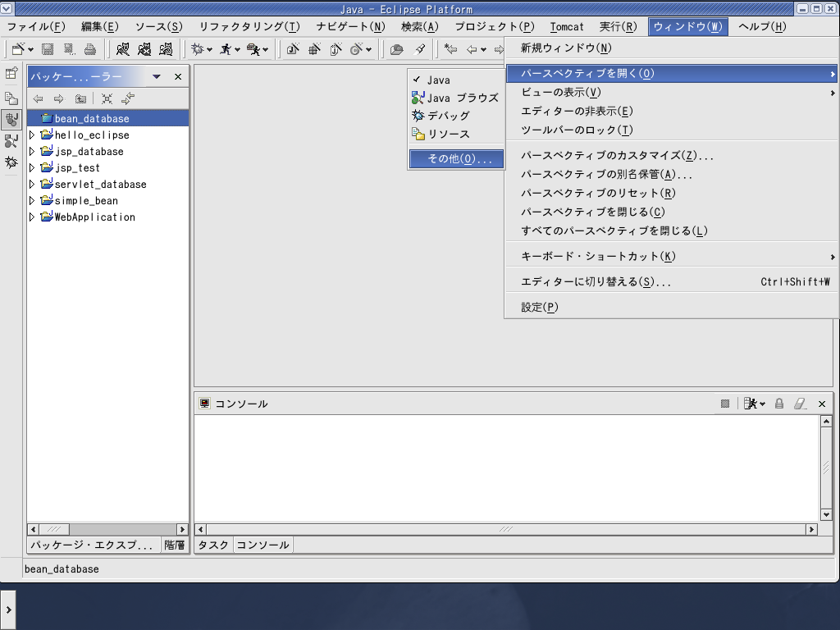Clear the console with eraser icon

coord(800,404)
